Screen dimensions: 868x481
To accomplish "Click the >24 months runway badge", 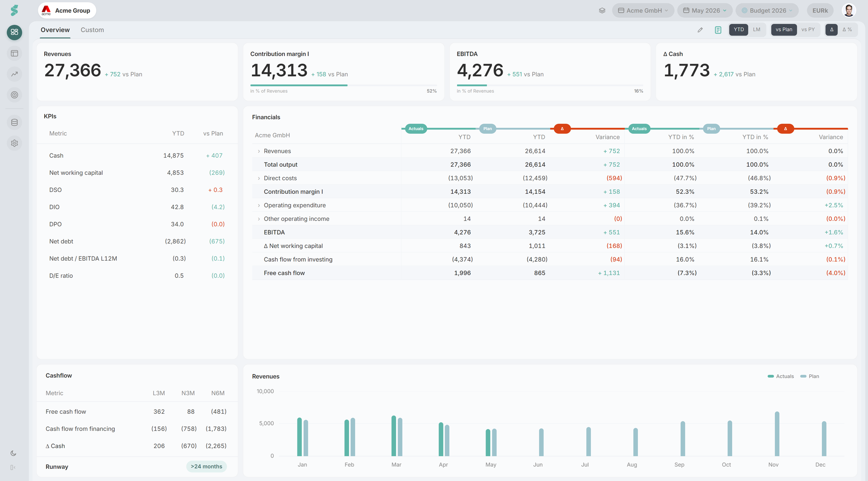I will pos(206,467).
